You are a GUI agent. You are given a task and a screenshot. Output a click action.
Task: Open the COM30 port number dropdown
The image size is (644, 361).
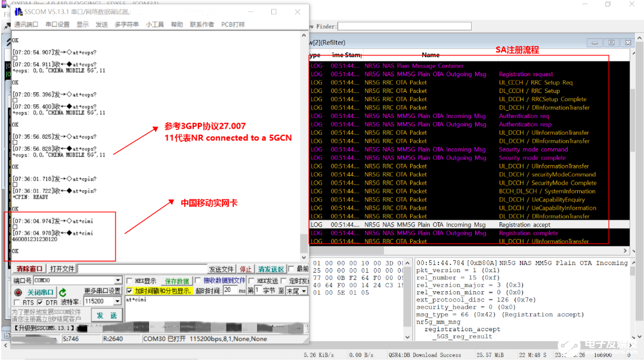click(x=118, y=280)
